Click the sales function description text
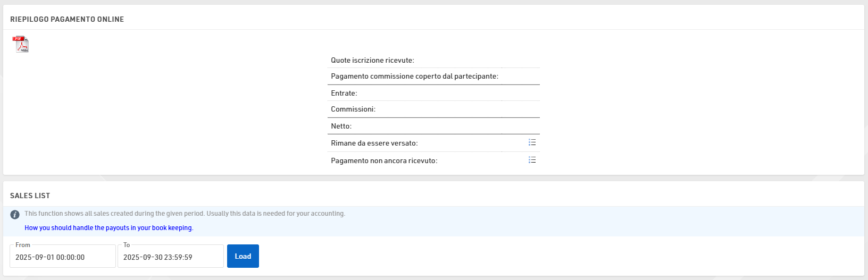 (x=185, y=214)
